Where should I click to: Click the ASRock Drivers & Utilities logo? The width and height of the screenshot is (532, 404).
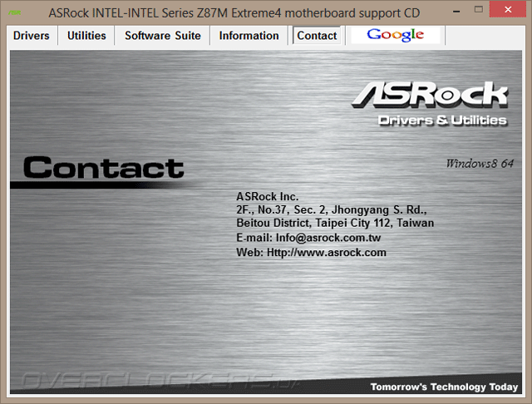coord(430,104)
